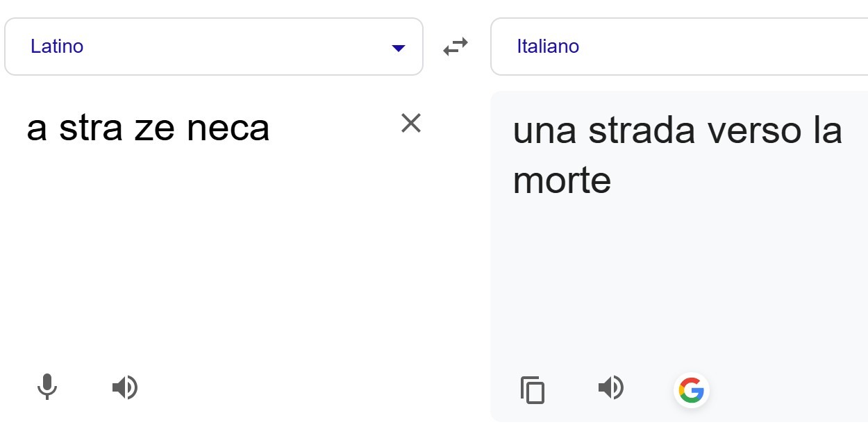Viewport: 868px width, 436px height.
Task: Click the translated text 'una strada verso la'
Action: (677, 130)
